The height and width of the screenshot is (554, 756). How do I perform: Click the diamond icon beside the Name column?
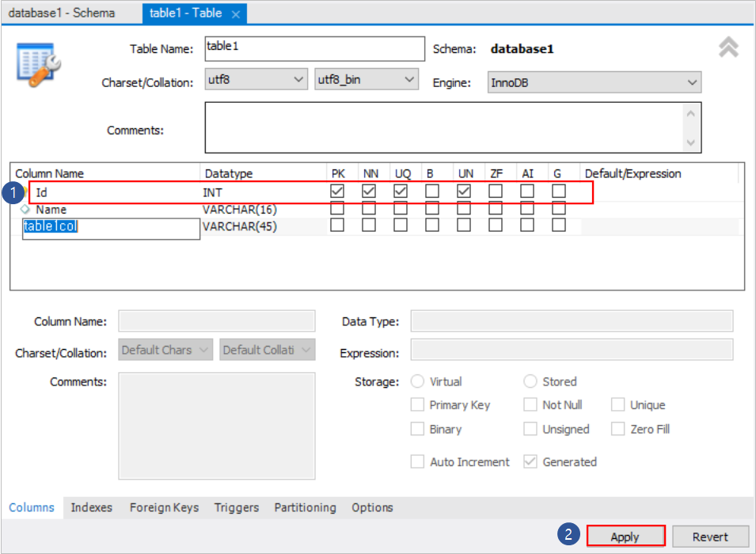tap(24, 209)
